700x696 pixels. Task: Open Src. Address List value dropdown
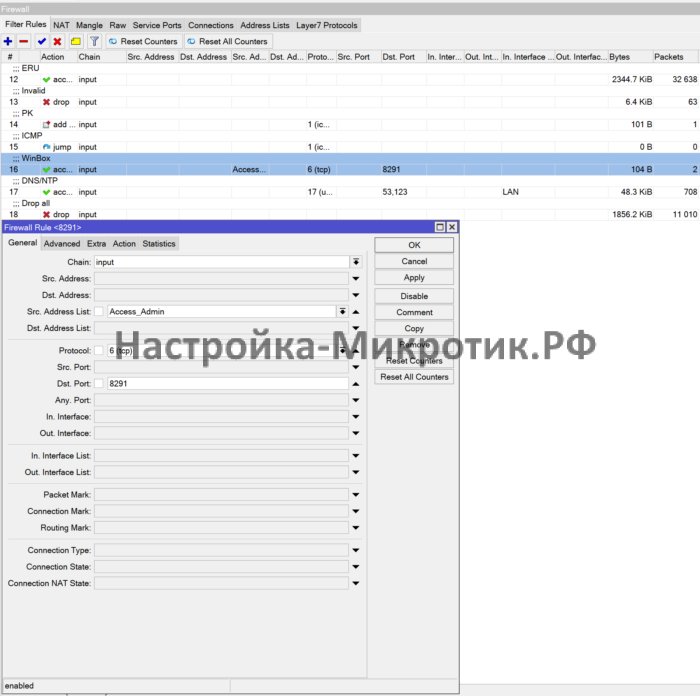[x=342, y=312]
